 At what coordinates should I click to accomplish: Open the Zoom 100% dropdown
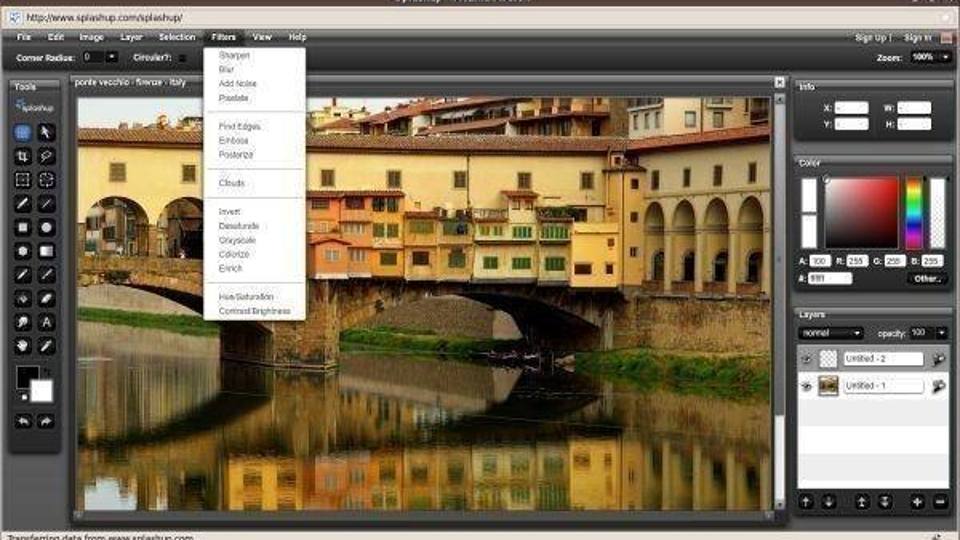coord(945,57)
